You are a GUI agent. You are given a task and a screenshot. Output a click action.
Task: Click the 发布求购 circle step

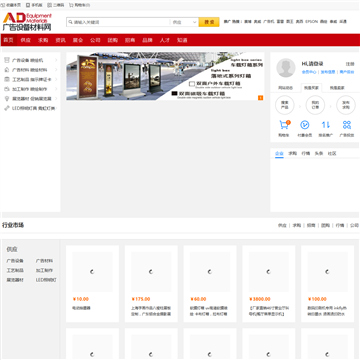(x=346, y=105)
